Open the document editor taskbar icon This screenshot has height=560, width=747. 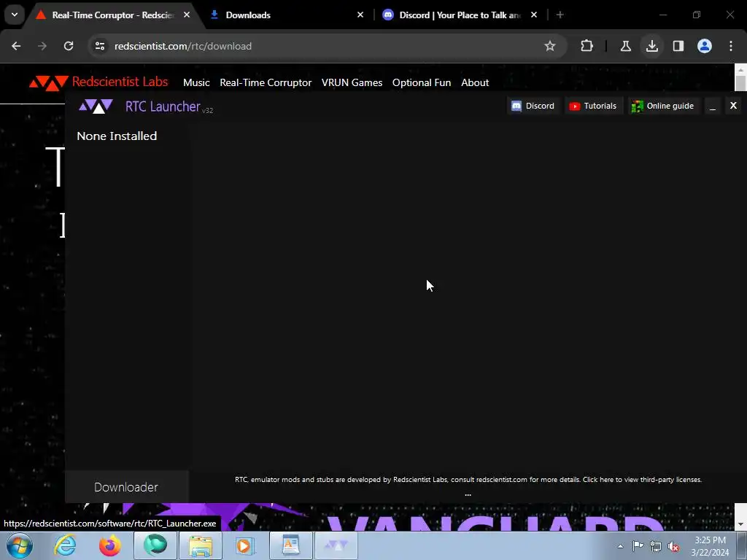(x=290, y=545)
